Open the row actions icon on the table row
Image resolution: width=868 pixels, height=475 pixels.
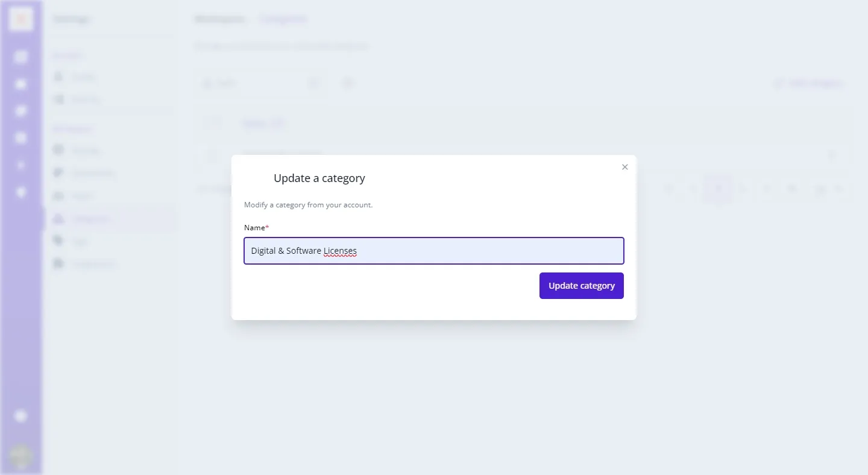click(x=832, y=156)
